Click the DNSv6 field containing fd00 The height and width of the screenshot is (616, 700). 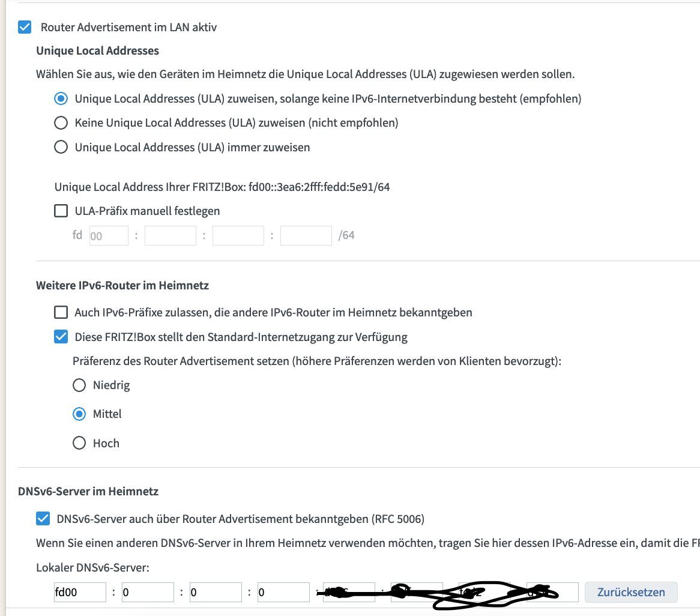(80, 593)
